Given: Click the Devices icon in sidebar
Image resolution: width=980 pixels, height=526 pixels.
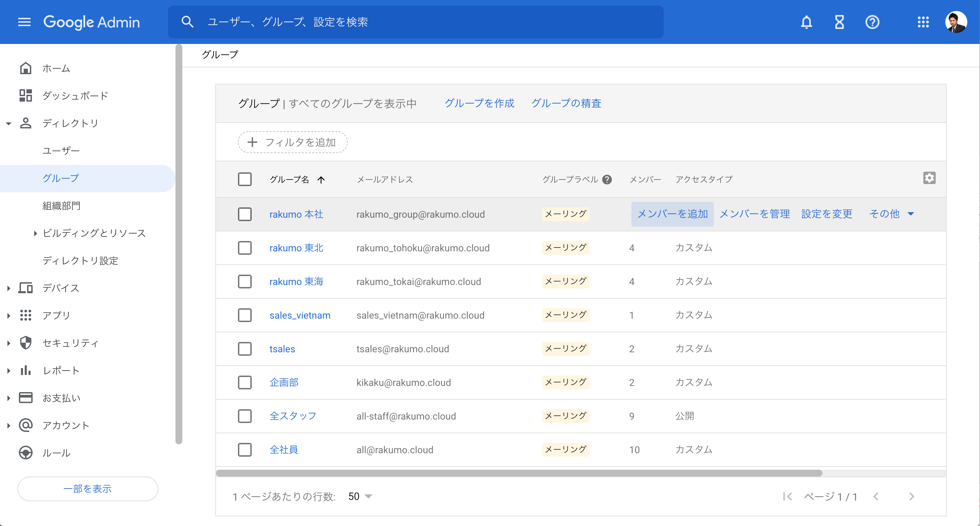Looking at the screenshot, I should [25, 288].
